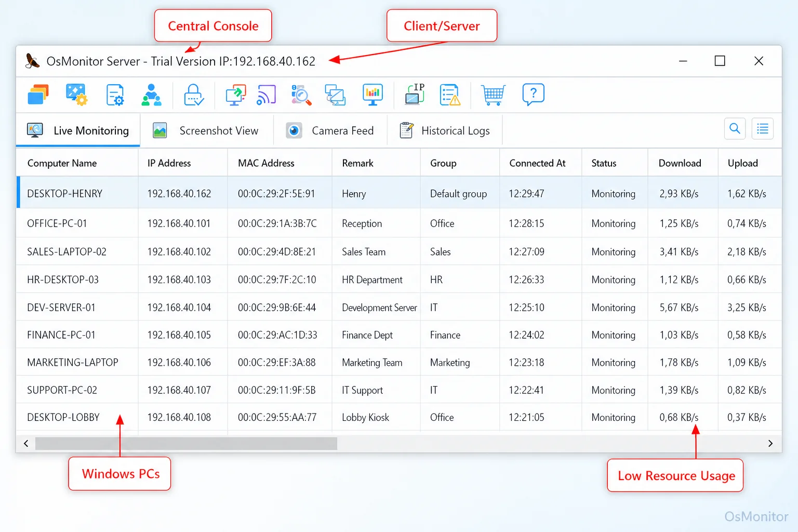Click the remote screen share icon
Viewport: 798px width, 532px height.
pos(235,95)
